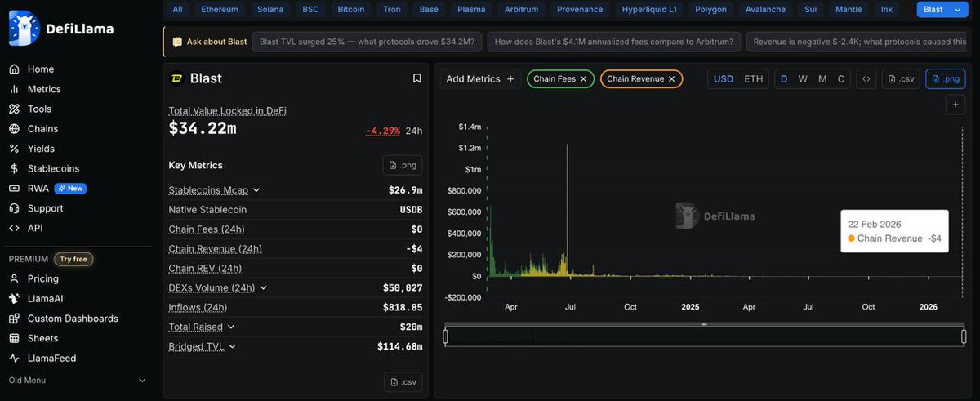Screen dimensions: 980x401
Task: Download Key Metrics as .png
Action: [403, 165]
